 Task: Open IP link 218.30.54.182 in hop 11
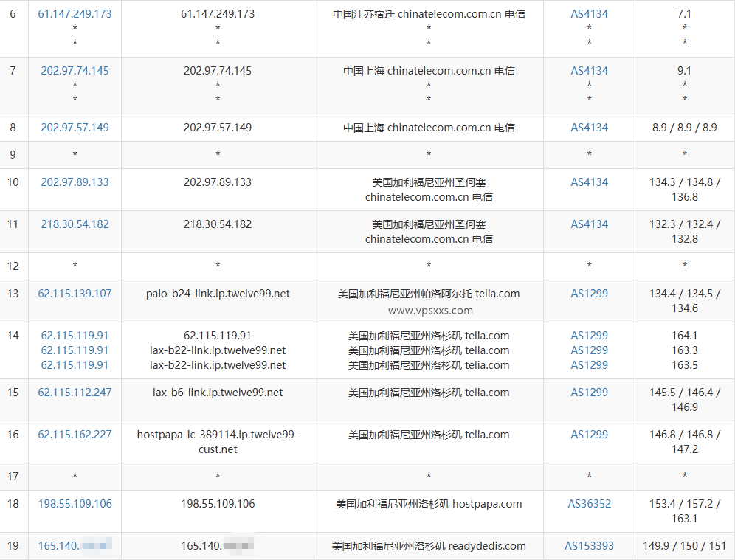coord(75,224)
